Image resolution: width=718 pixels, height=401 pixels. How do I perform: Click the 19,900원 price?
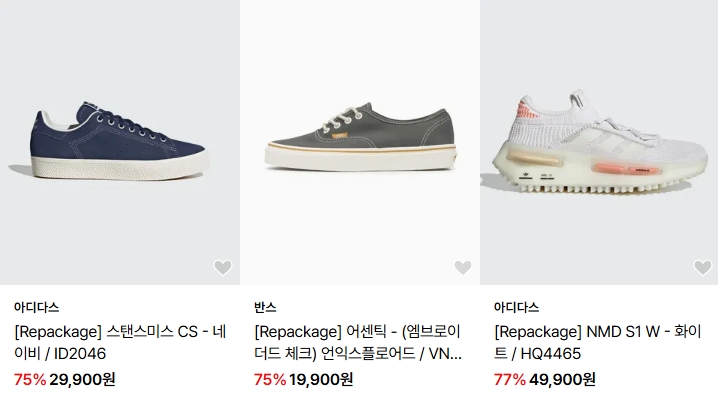point(321,379)
